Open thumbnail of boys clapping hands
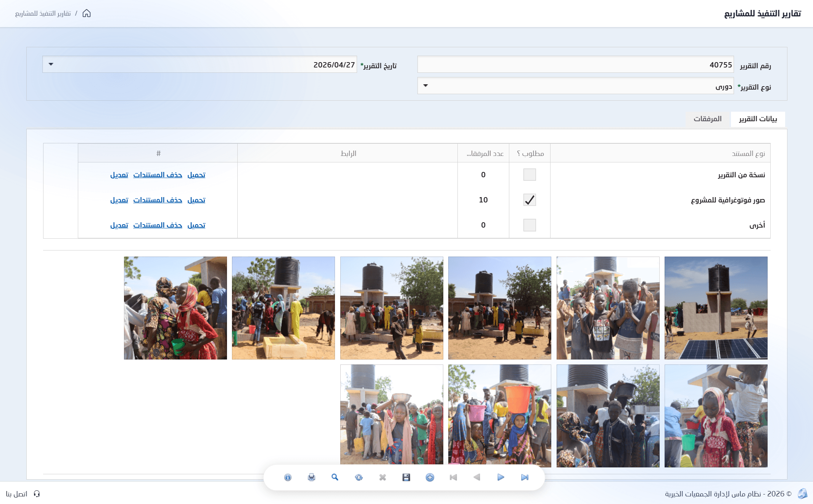 608,308
